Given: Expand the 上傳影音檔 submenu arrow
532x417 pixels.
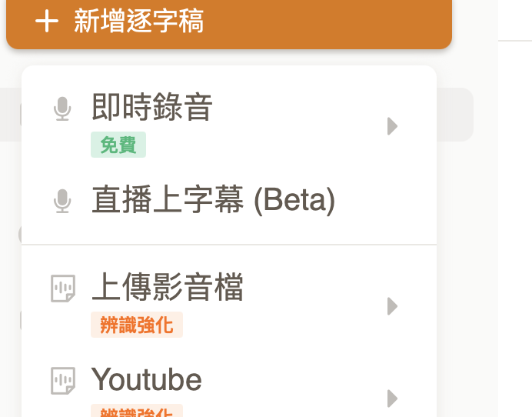Looking at the screenshot, I should tap(392, 306).
